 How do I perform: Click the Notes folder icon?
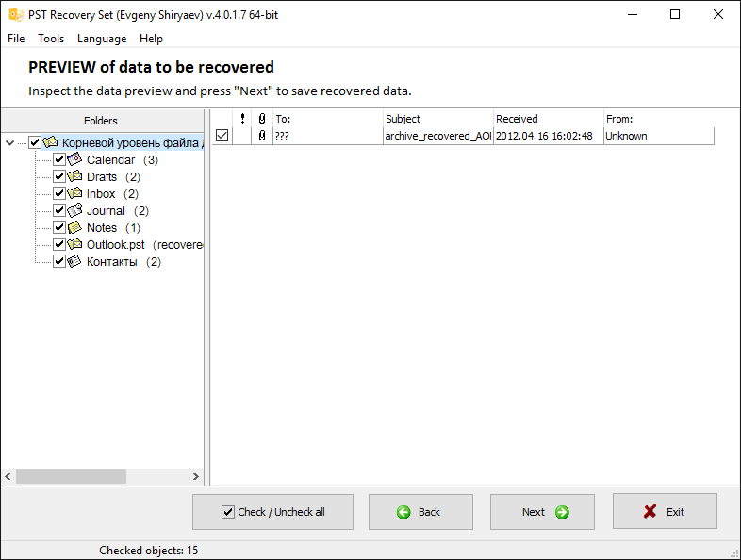pos(74,227)
